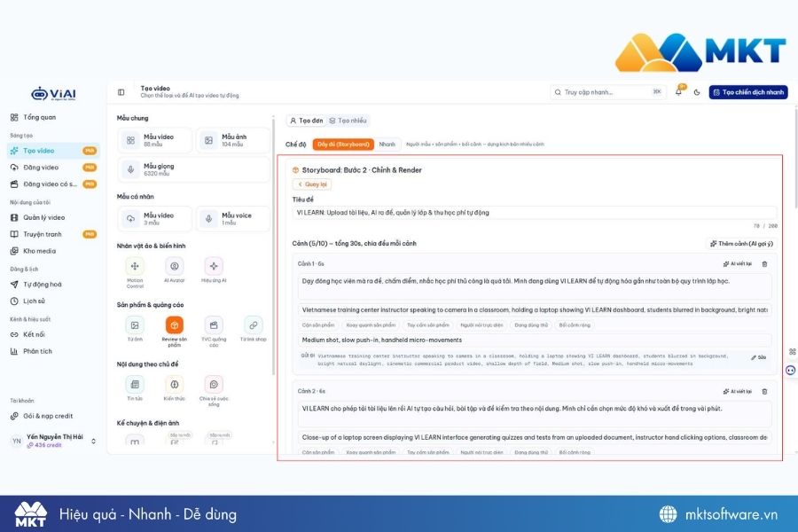Open Mẫu voice personal card
The height and width of the screenshot is (532, 798).
pyautogui.click(x=232, y=219)
